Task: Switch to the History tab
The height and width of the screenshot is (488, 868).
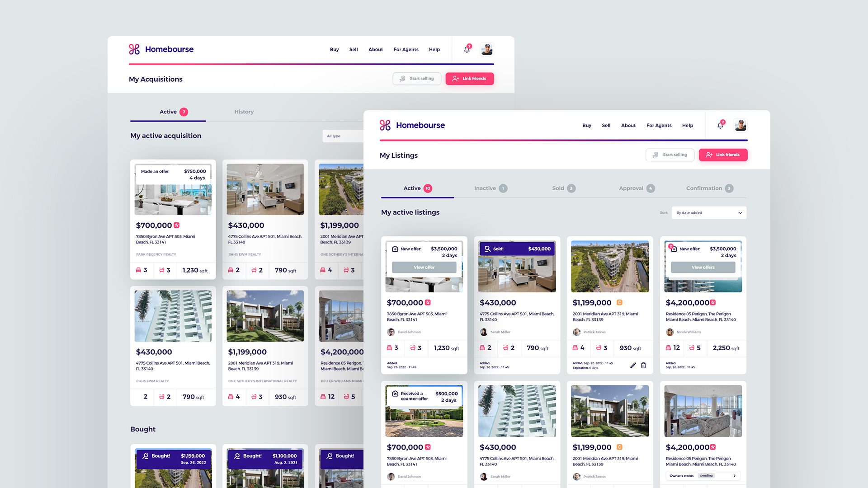Action: point(244,112)
